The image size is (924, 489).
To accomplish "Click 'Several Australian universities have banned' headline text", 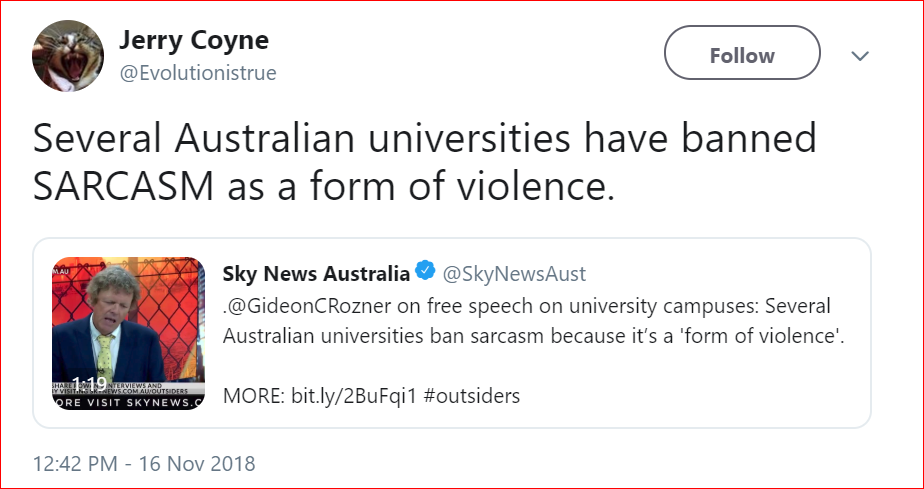I will (x=424, y=138).
